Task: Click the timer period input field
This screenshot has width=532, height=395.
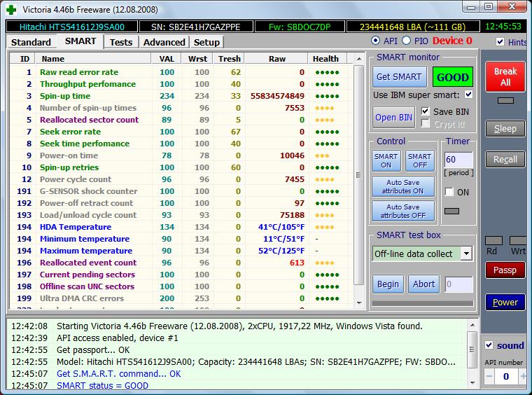Action: (x=458, y=160)
